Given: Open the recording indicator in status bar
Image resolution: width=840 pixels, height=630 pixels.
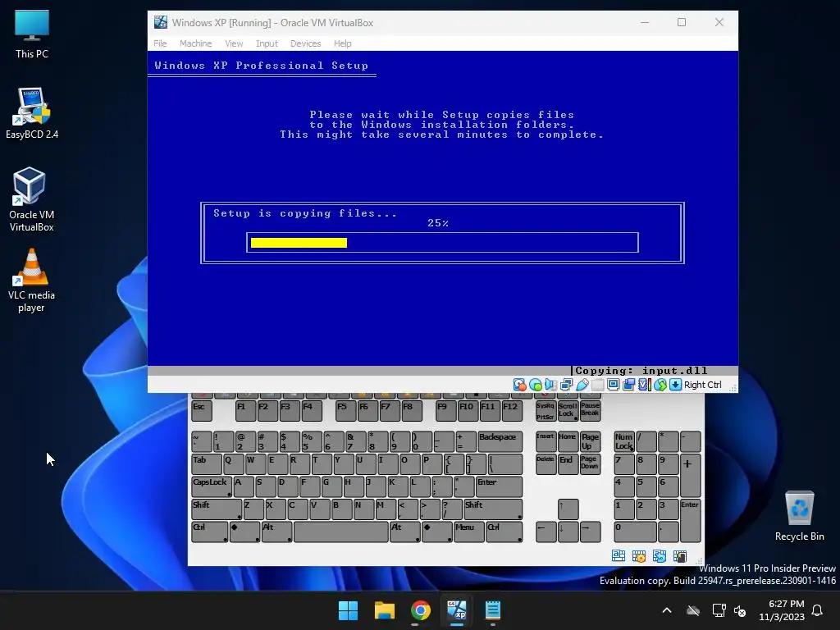Looking at the screenshot, I should click(x=629, y=385).
